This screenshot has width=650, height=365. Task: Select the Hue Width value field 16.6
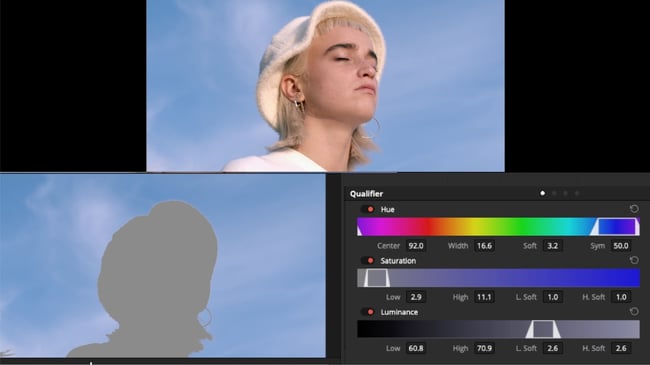pos(484,246)
